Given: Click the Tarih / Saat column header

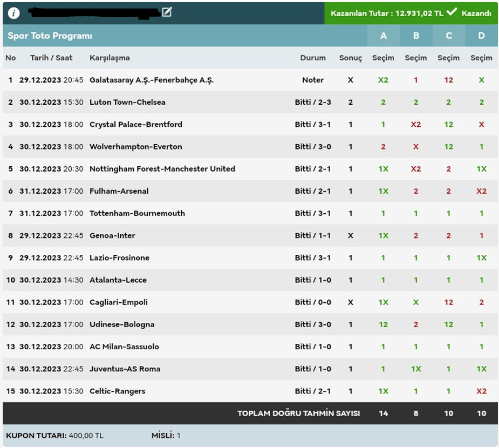Looking at the screenshot, I should click(x=51, y=58).
